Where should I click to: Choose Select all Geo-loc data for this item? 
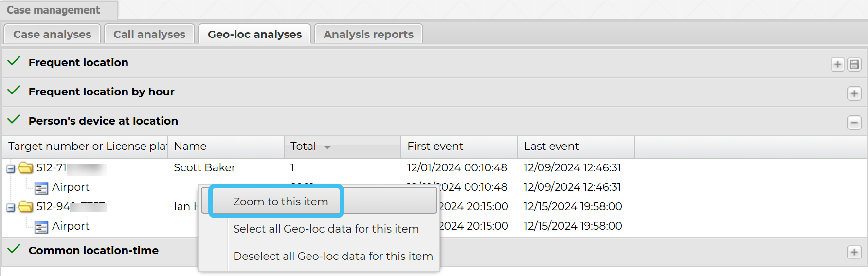tap(325, 229)
